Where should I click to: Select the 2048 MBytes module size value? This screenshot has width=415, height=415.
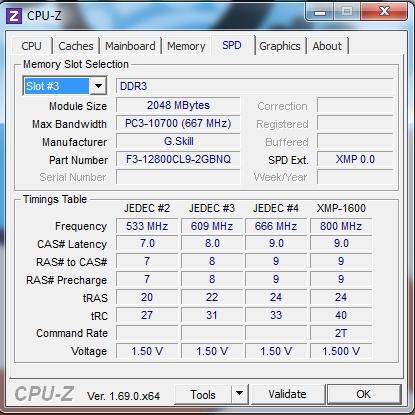coord(178,105)
